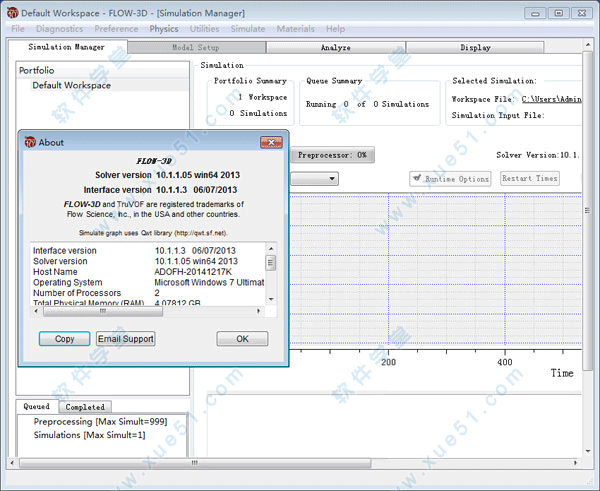Click the Solver version row in info list
The width and height of the screenshot is (600, 491).
click(148, 261)
